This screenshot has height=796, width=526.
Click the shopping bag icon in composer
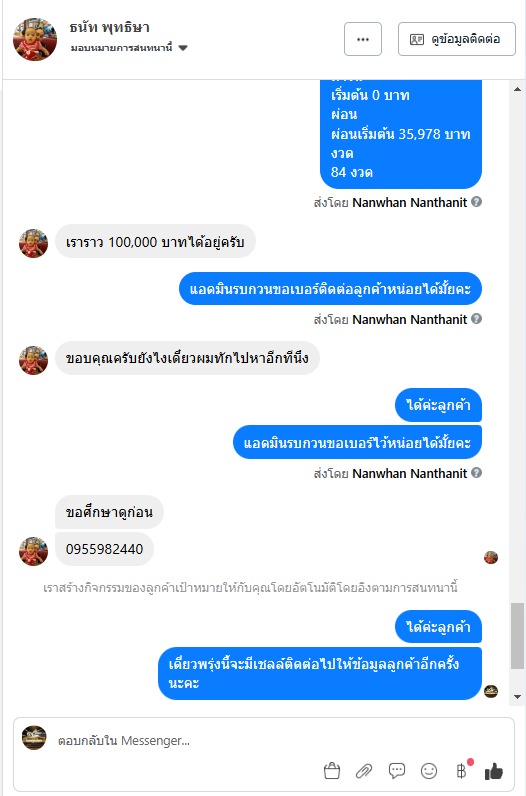coord(332,771)
